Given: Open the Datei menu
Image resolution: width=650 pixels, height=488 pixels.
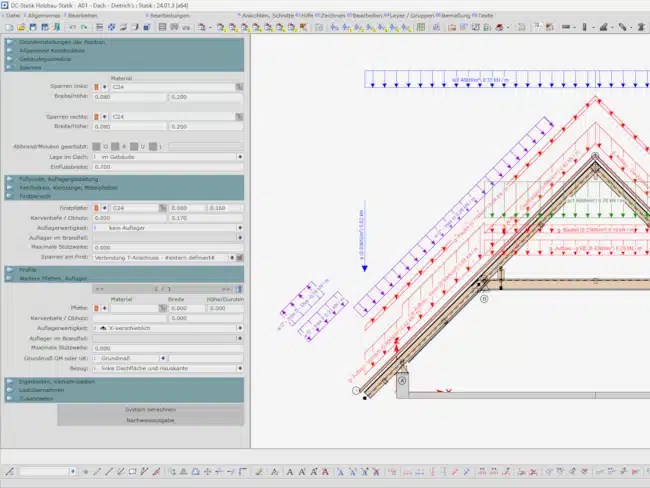Looking at the screenshot, I should pyautogui.click(x=13, y=15).
